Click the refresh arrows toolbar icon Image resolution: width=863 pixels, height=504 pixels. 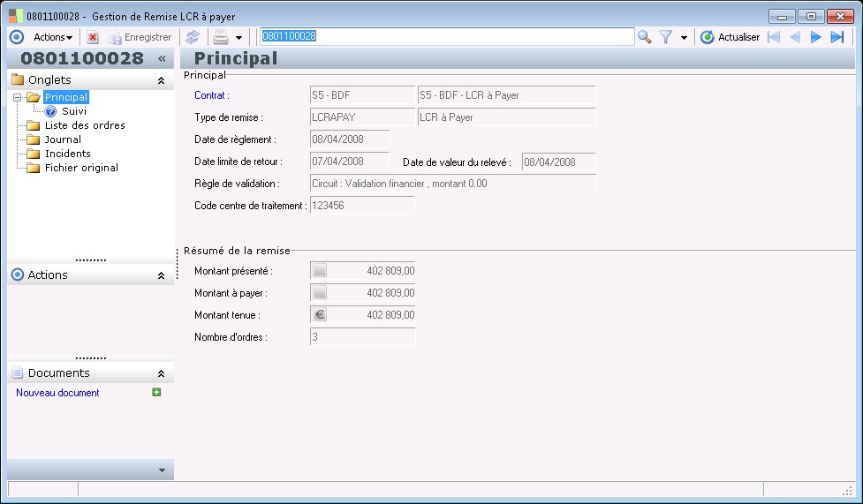point(192,37)
